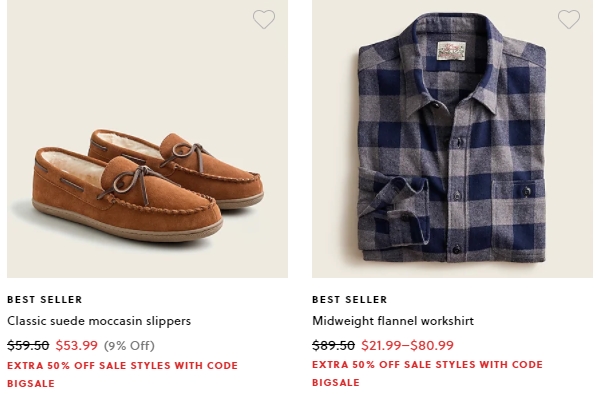The height and width of the screenshot is (394, 596).
Task: Select the BEST SELLER label above slippers
Action: (x=45, y=299)
